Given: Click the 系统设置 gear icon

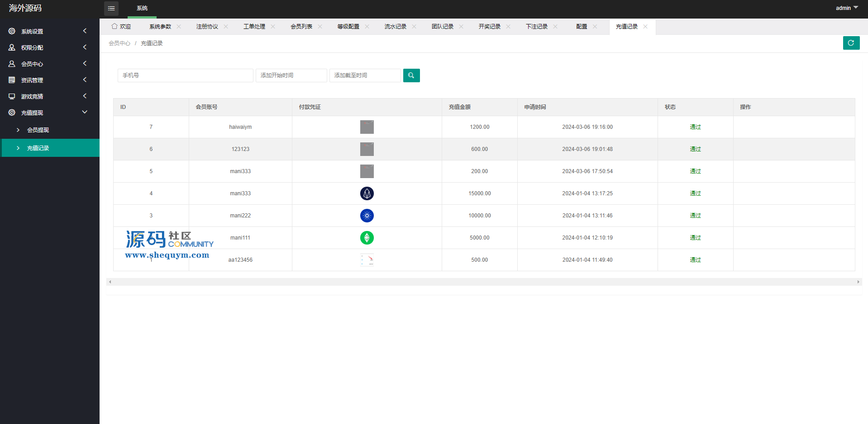Looking at the screenshot, I should pyautogui.click(x=12, y=31).
